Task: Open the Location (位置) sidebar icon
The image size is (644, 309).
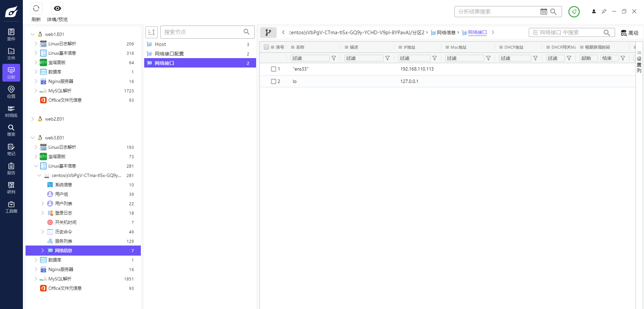Action: (11, 92)
